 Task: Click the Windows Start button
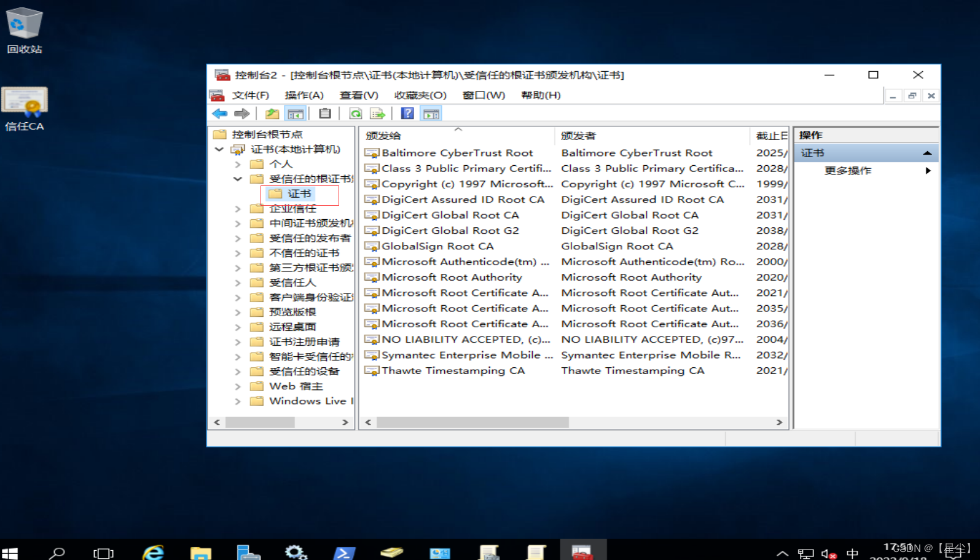pos(10,553)
